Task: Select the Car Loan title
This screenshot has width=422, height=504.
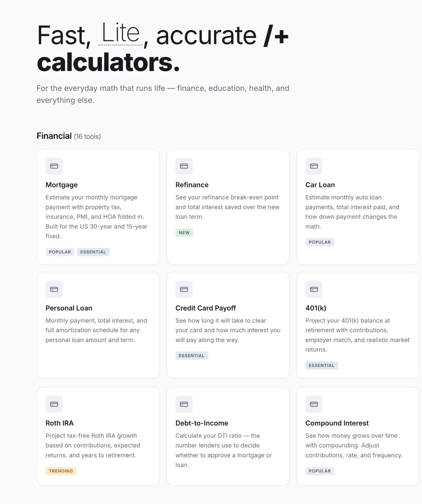Action: 320,185
